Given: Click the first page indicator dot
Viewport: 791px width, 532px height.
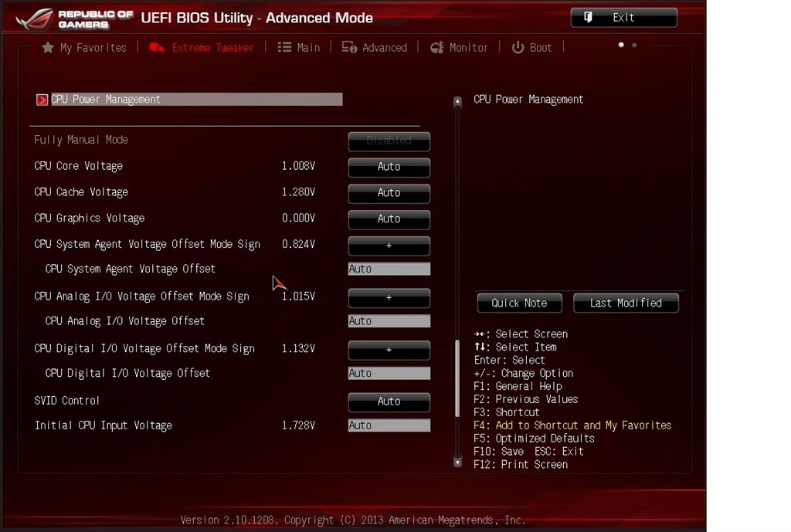Looking at the screenshot, I should point(621,45).
